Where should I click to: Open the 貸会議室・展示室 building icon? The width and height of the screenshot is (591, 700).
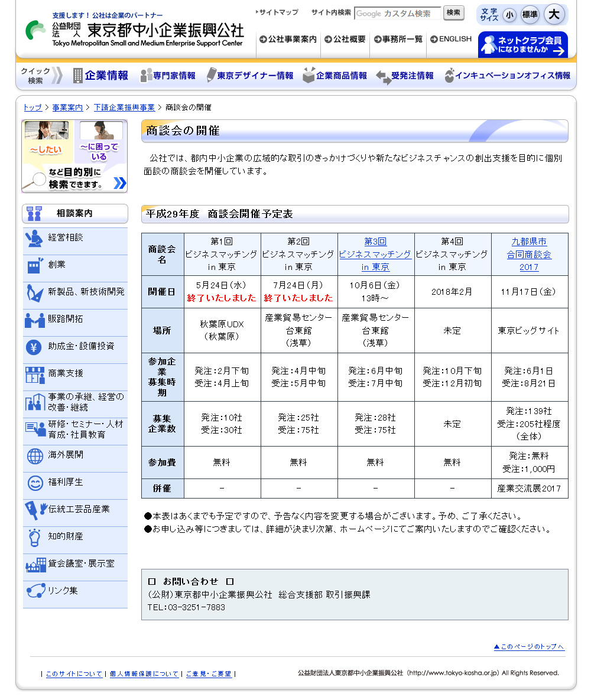(35, 565)
